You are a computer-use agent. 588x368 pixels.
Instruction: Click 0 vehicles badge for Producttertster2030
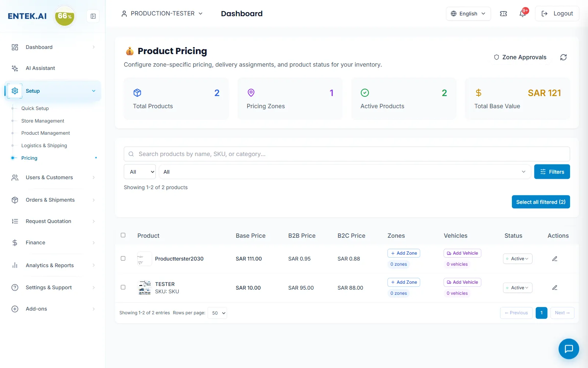tap(457, 264)
